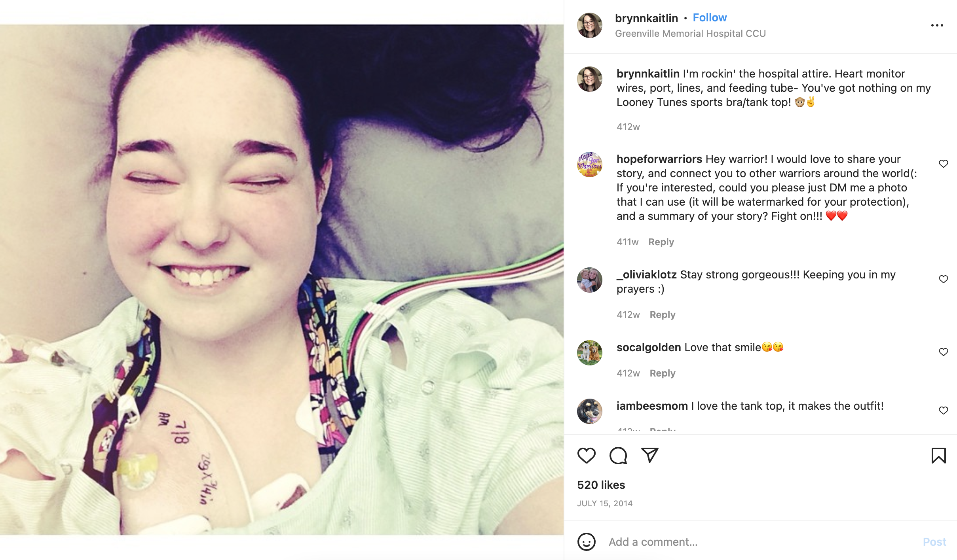
Task: View hopeforwarriors profile avatar
Action: coord(590,165)
